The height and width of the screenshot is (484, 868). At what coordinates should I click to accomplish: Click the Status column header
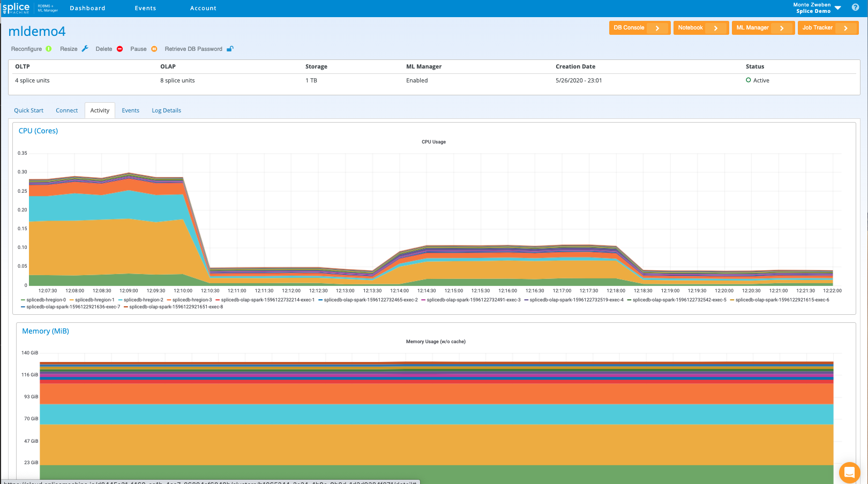(755, 66)
